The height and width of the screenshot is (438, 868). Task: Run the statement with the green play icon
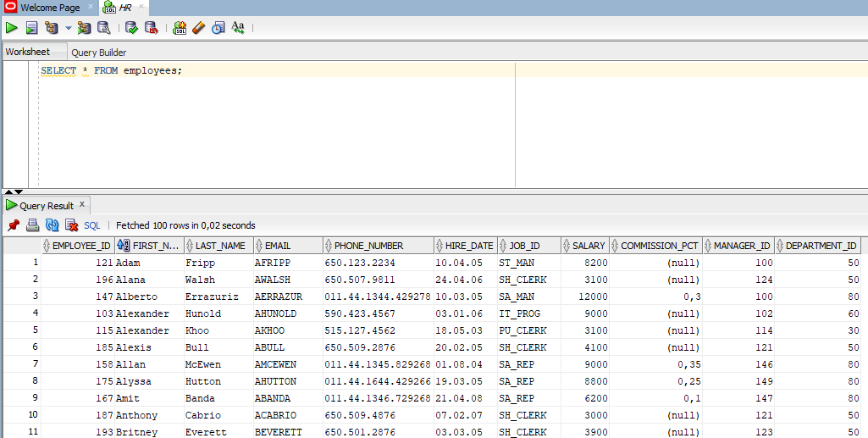12,28
